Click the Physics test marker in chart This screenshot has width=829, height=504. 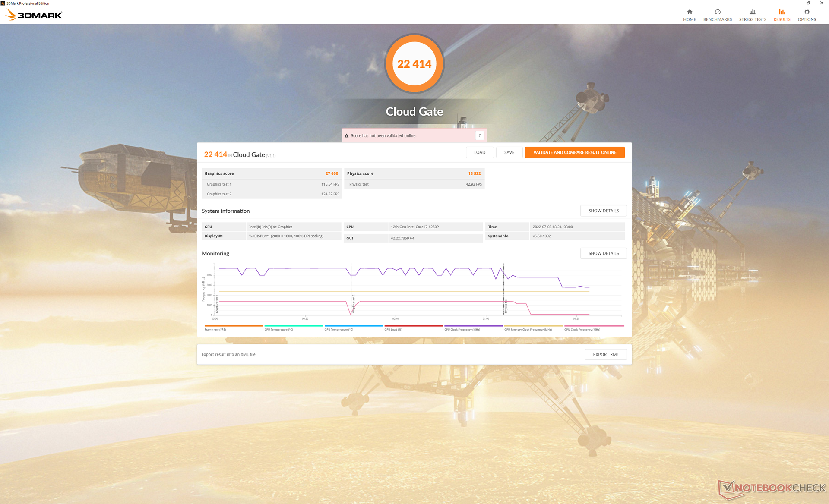tap(506, 305)
